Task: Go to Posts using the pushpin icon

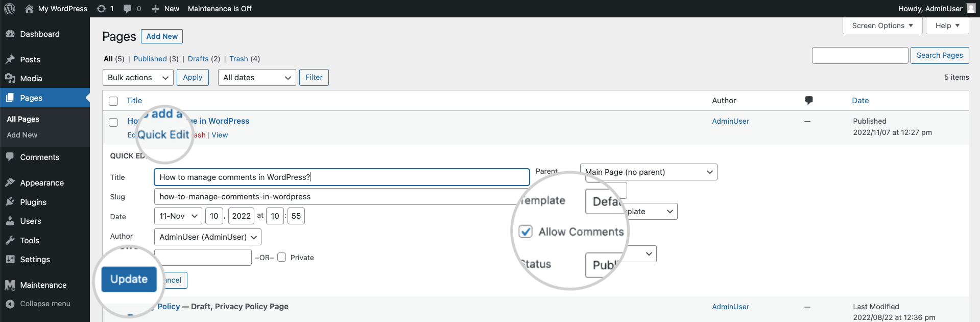Action: point(10,59)
